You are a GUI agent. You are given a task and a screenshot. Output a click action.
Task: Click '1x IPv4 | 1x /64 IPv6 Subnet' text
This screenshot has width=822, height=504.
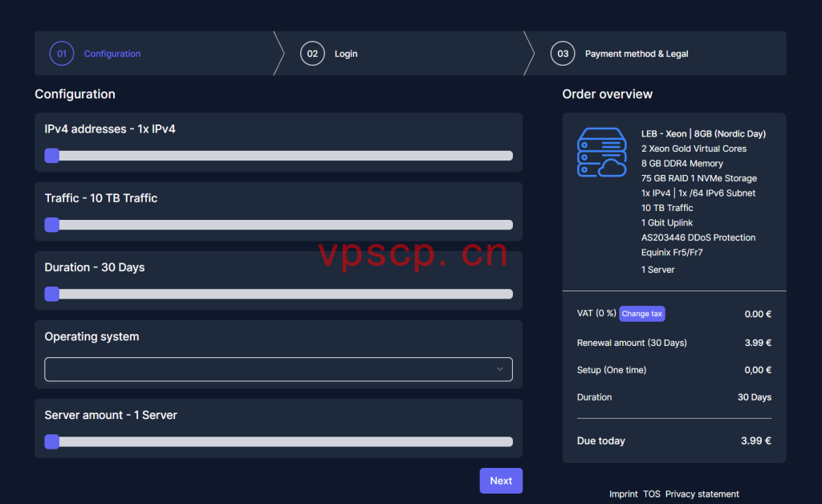point(698,193)
